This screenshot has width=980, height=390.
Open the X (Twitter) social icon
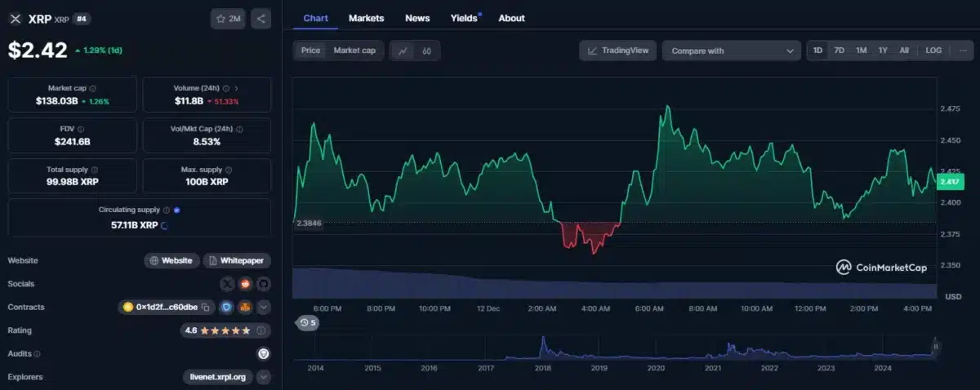(228, 284)
